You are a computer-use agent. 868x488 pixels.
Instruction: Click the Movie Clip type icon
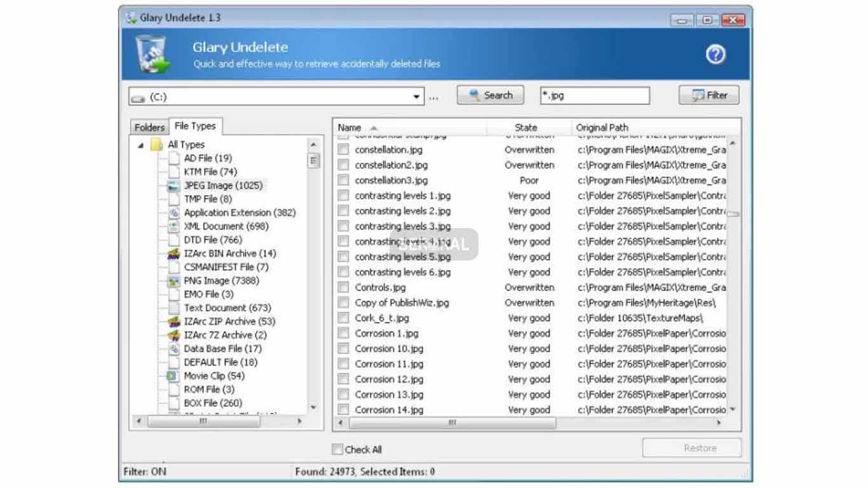(172, 376)
